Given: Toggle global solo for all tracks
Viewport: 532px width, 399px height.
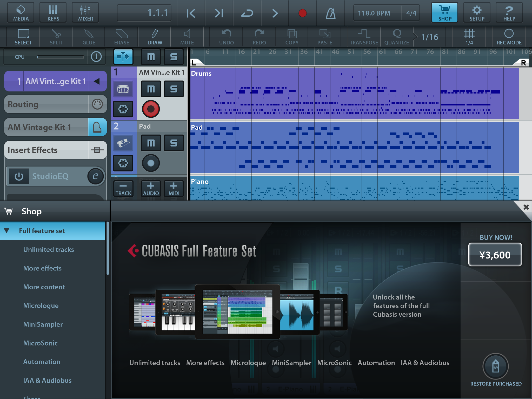Looking at the screenshot, I should [x=174, y=56].
